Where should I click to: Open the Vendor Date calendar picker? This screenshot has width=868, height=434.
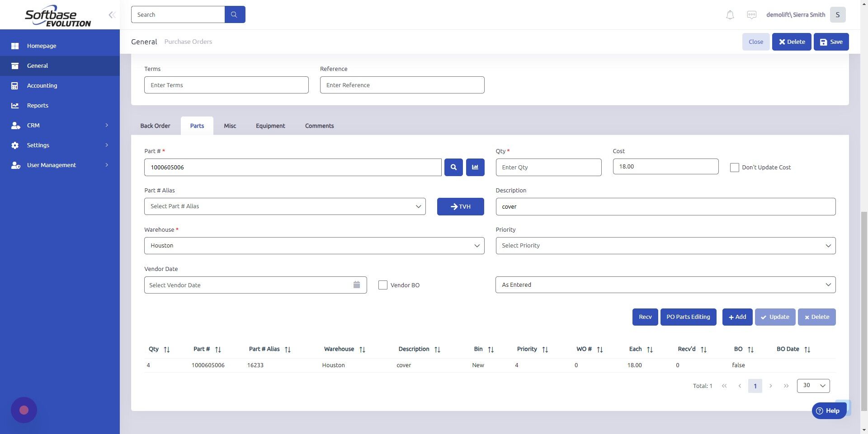[357, 285]
